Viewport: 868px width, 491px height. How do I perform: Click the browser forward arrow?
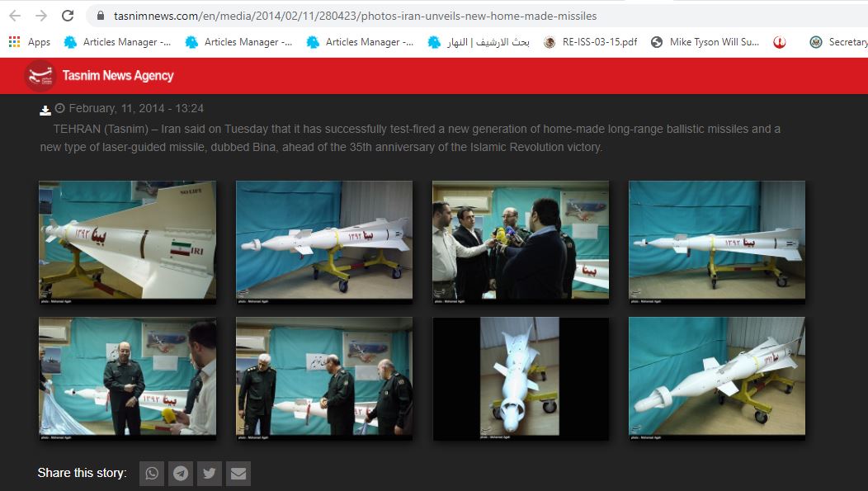pyautogui.click(x=41, y=16)
